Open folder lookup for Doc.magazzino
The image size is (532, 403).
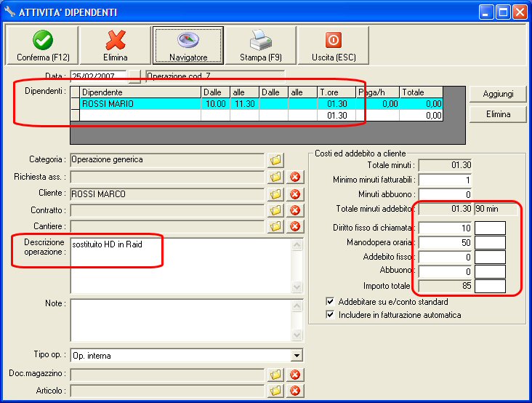click(x=275, y=375)
